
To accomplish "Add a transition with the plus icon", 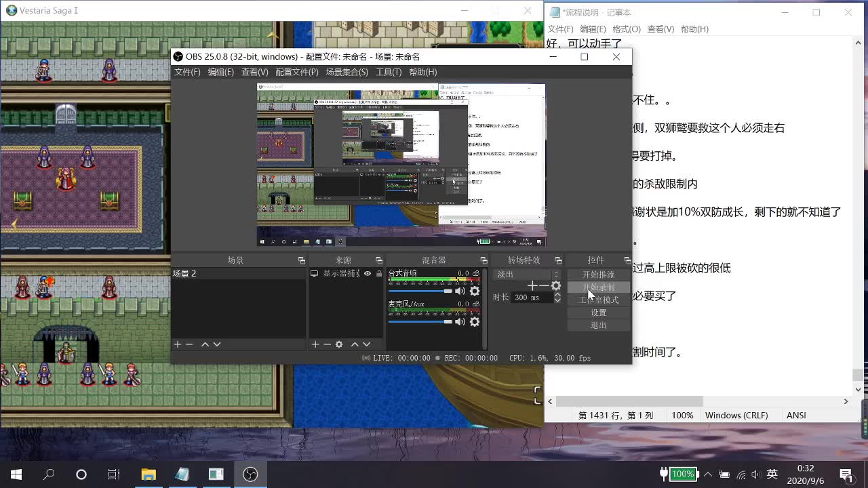I will point(533,286).
